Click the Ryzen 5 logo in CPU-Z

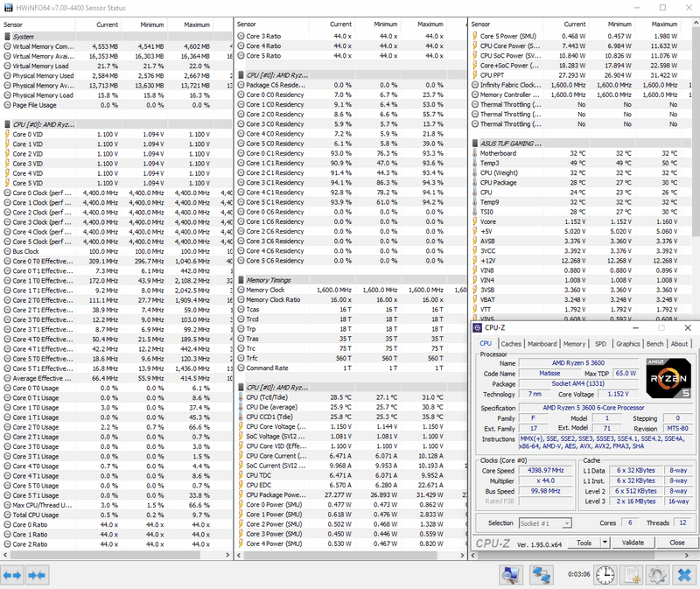pyautogui.click(x=668, y=378)
